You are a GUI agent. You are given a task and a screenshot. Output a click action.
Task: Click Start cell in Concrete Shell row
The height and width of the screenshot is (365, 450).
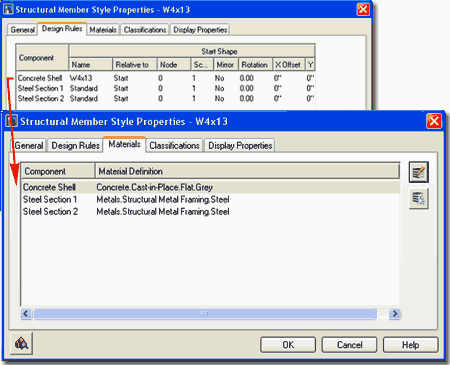[121, 78]
